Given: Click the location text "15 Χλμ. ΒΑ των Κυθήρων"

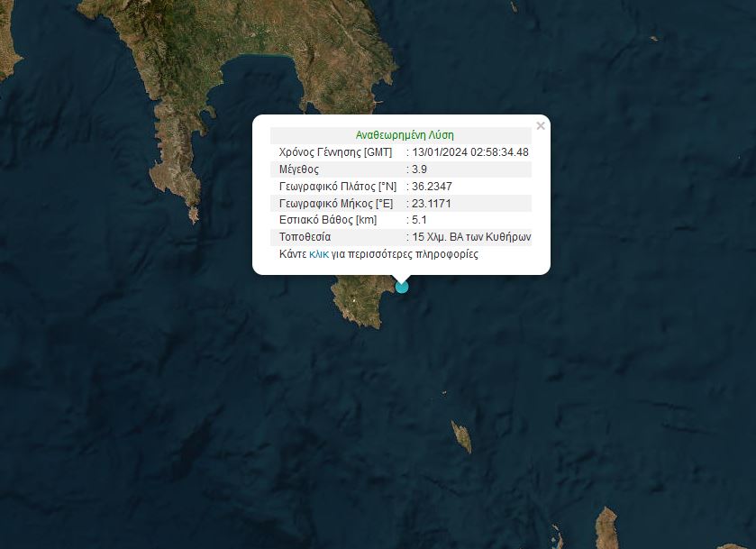Looking at the screenshot, I should pyautogui.click(x=471, y=238).
